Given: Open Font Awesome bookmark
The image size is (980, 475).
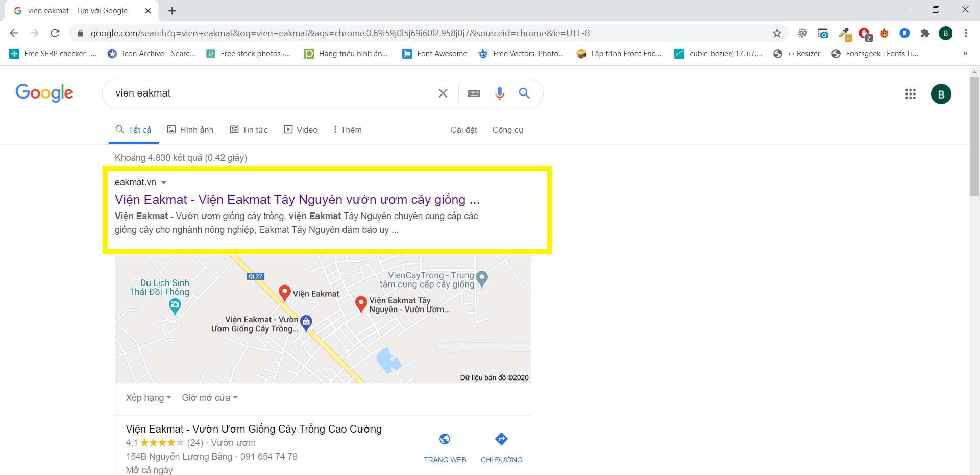Looking at the screenshot, I should coord(435,54).
